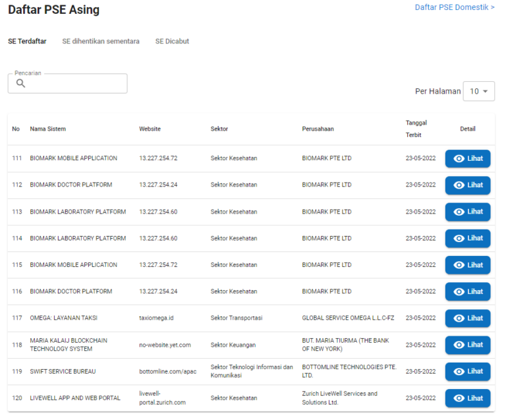
Task: Click the eye icon on row 116
Action: [x=459, y=292]
